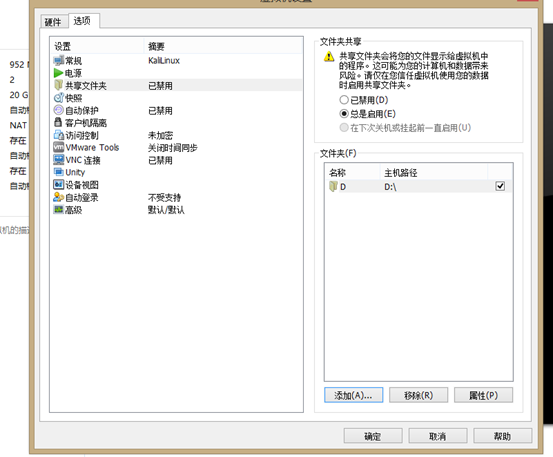Image resolution: width=553 pixels, height=457 pixels.
Task: Select the 已禁用(D) radio button
Action: point(344,100)
